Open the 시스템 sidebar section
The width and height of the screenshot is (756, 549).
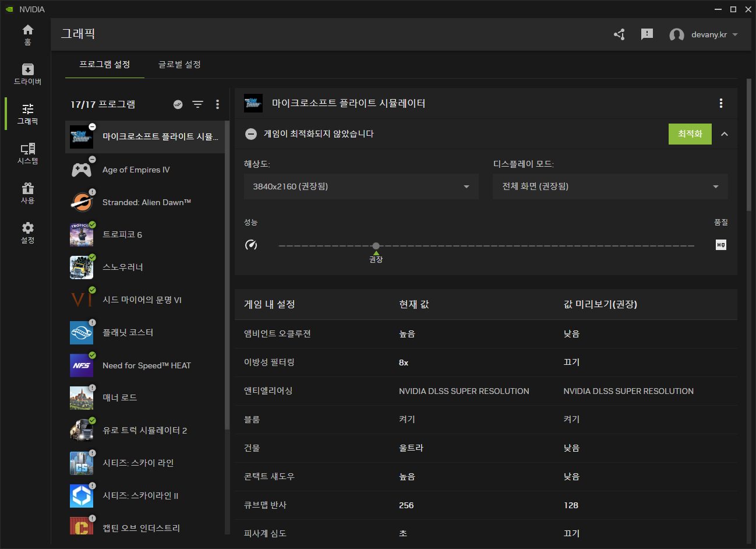click(x=27, y=153)
